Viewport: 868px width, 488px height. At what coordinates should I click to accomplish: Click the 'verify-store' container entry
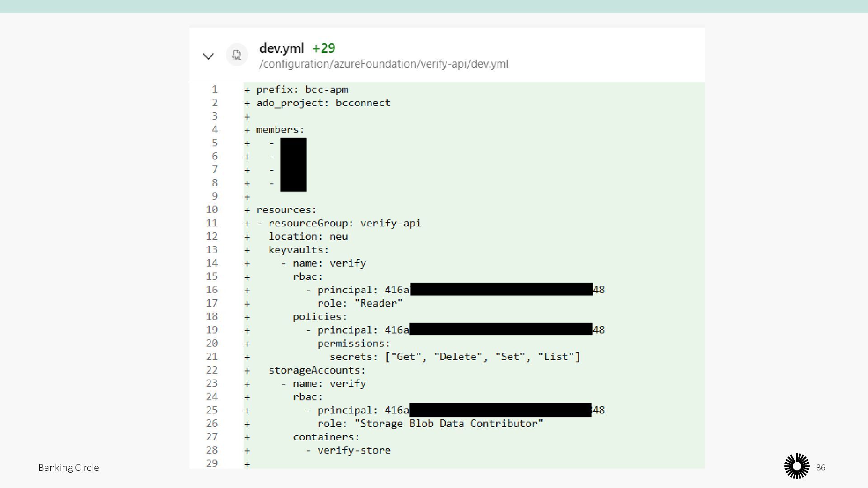[354, 450]
